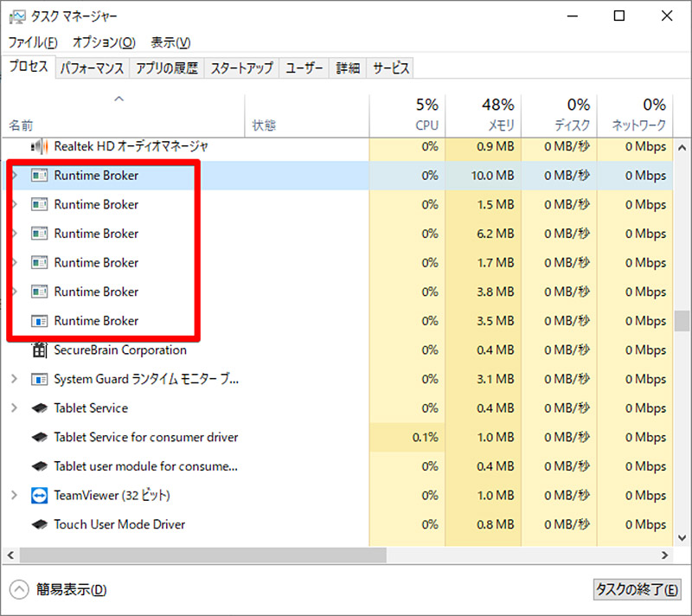Click the Tablet Service for consumer driver icon
Viewport: 692px width, 616px height.
point(39,437)
